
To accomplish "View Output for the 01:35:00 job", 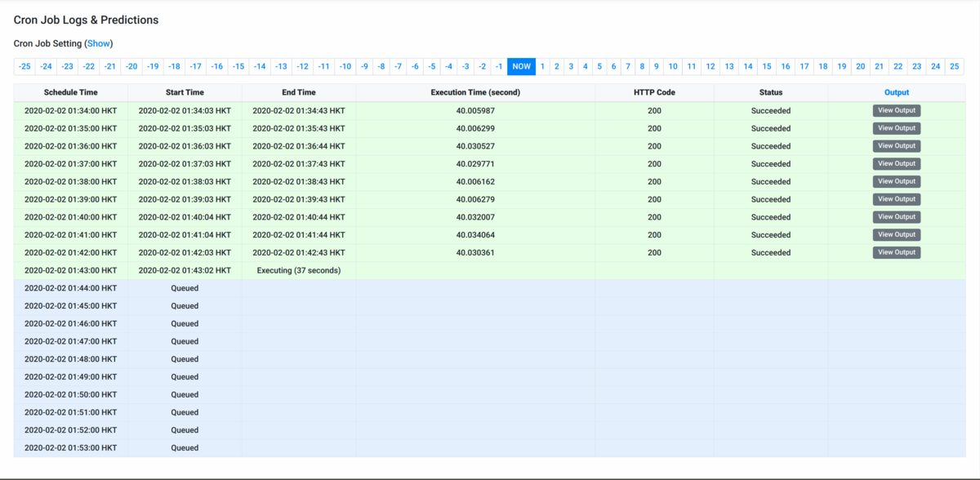I will pos(897,128).
